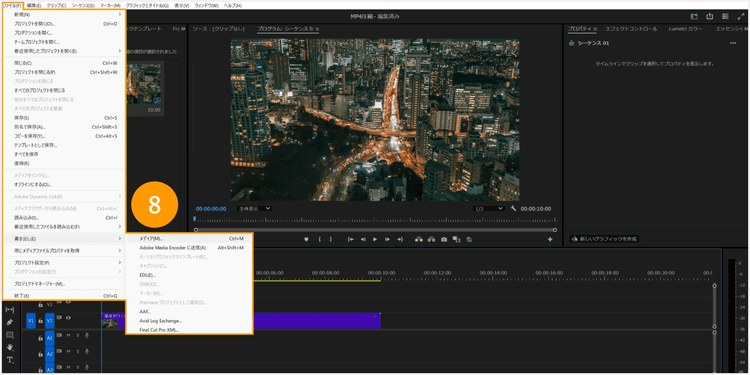
Task: Toggle the V1 source patching button
Action: pyautogui.click(x=31, y=320)
